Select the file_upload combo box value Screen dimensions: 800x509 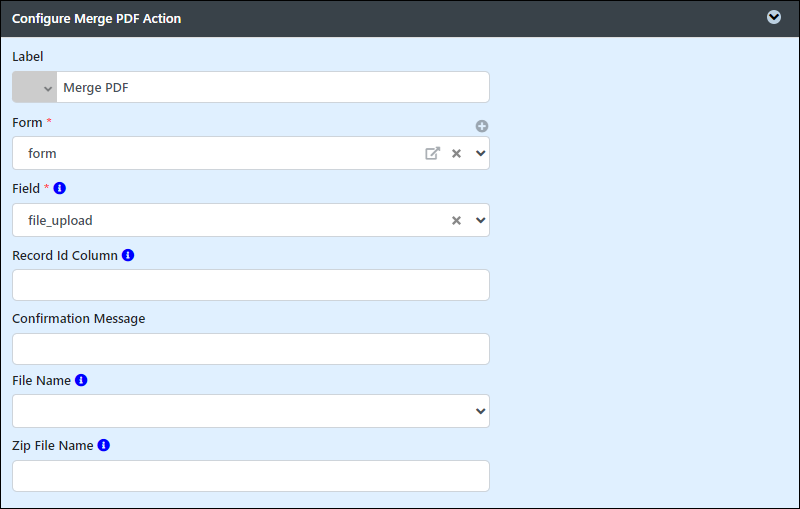pyautogui.click(x=230, y=220)
